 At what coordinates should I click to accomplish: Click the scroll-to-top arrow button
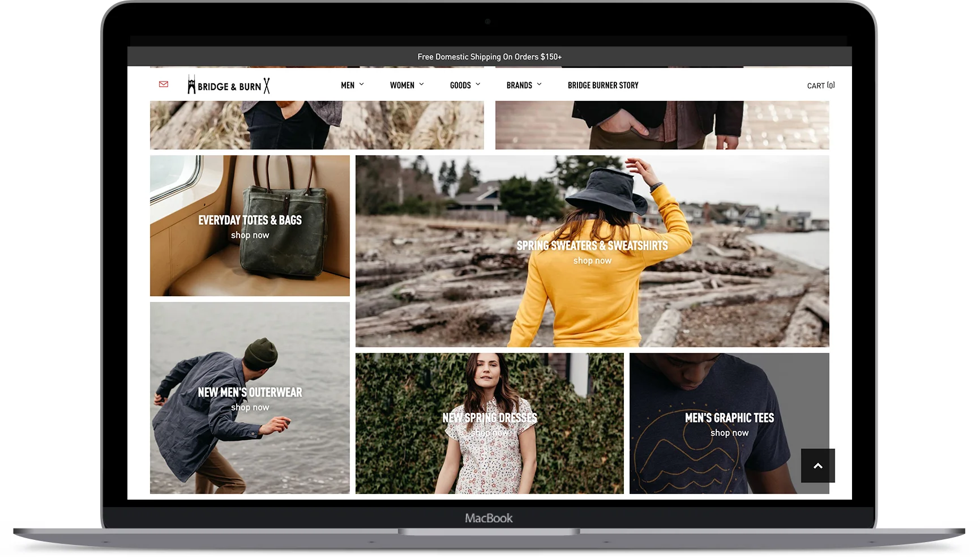[x=818, y=465]
